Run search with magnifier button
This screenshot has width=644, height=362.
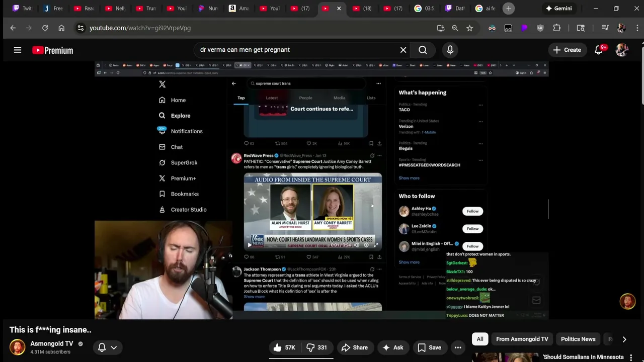423,50
